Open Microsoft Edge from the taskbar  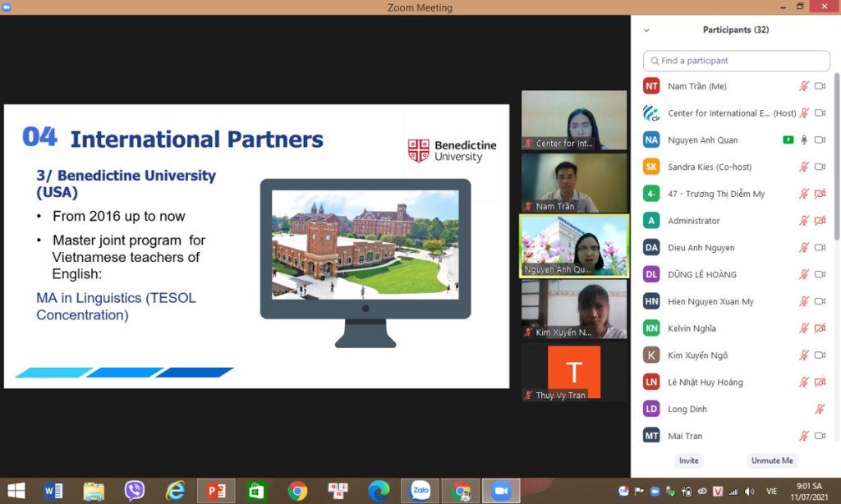[379, 491]
